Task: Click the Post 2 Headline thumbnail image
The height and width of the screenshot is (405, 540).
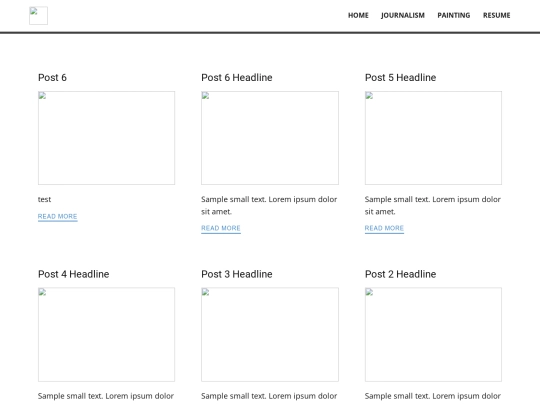Action: [x=433, y=334]
